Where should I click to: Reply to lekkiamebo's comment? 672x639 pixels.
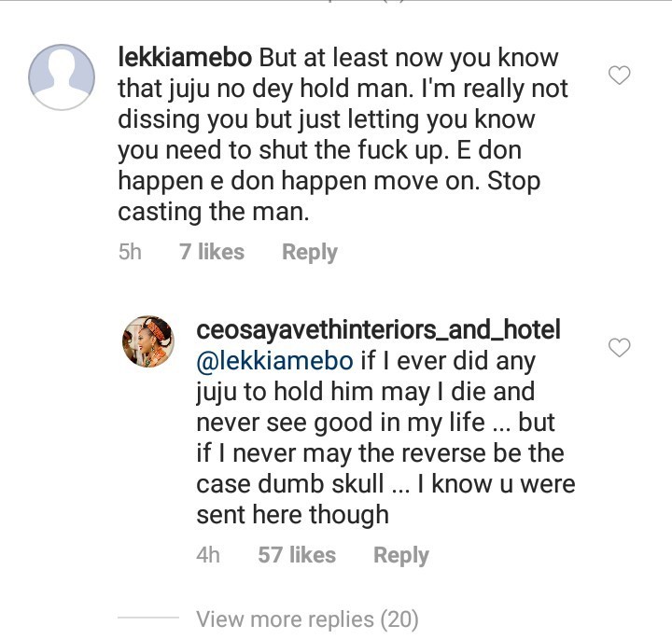309,252
